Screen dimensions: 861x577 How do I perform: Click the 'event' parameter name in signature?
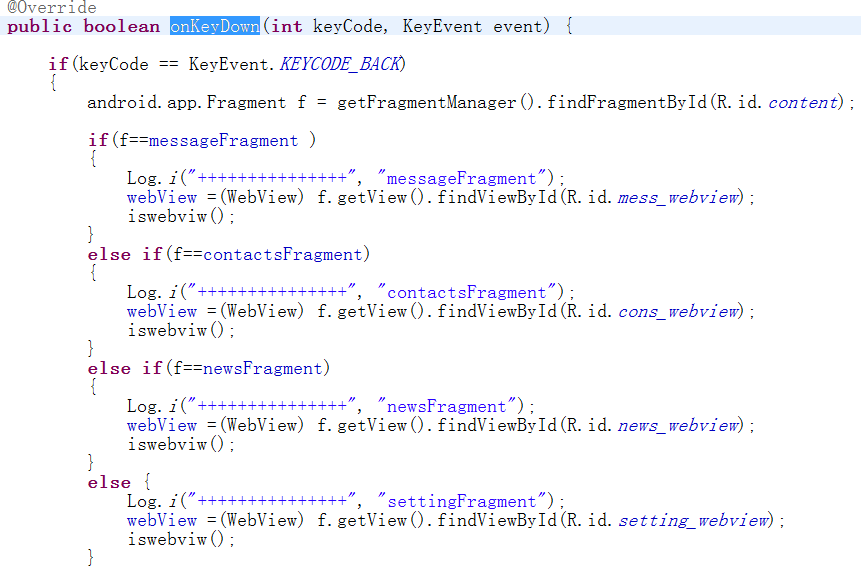(x=517, y=26)
